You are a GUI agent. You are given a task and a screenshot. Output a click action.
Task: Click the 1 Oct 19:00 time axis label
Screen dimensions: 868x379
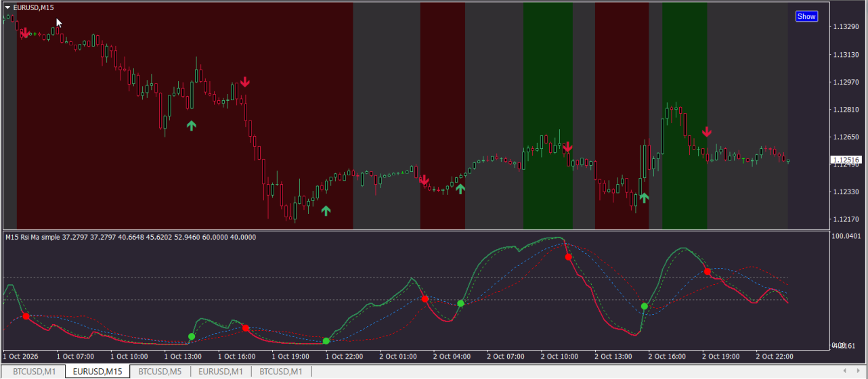290,356
